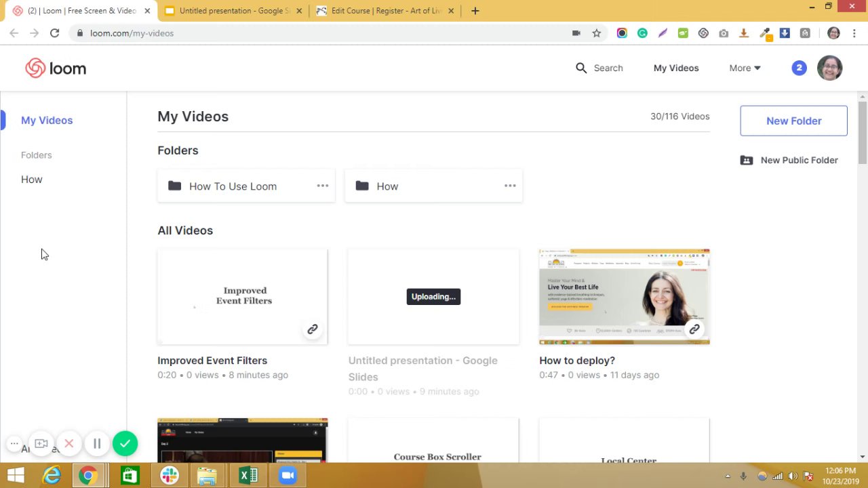Click the New Folder button

coord(793,121)
